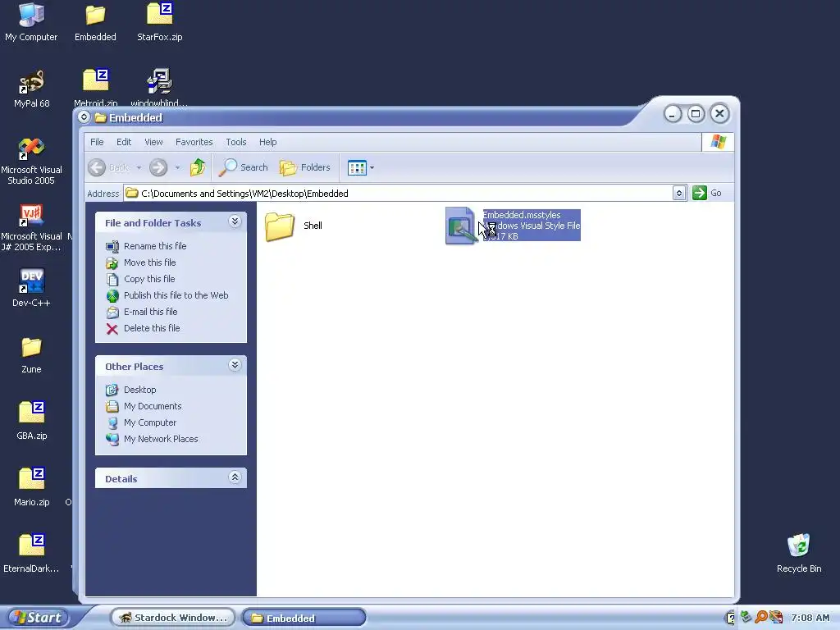Click the Start button

coord(36,618)
